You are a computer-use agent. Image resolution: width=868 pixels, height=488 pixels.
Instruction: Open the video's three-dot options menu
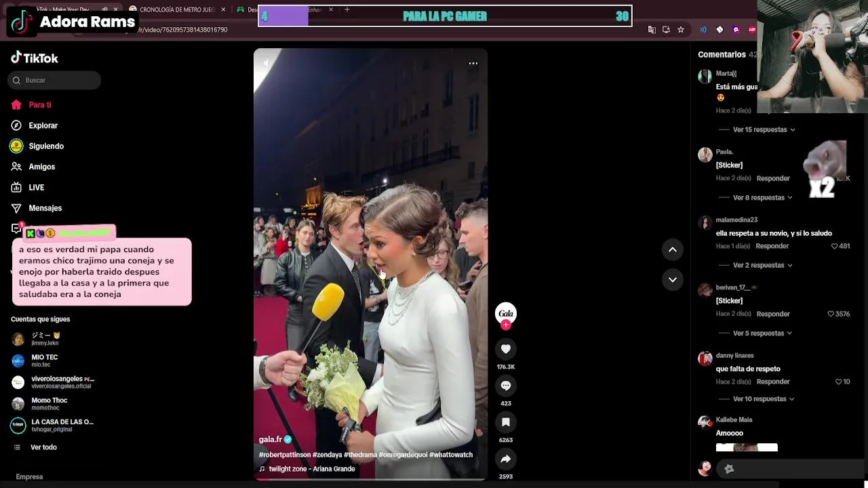(x=473, y=63)
